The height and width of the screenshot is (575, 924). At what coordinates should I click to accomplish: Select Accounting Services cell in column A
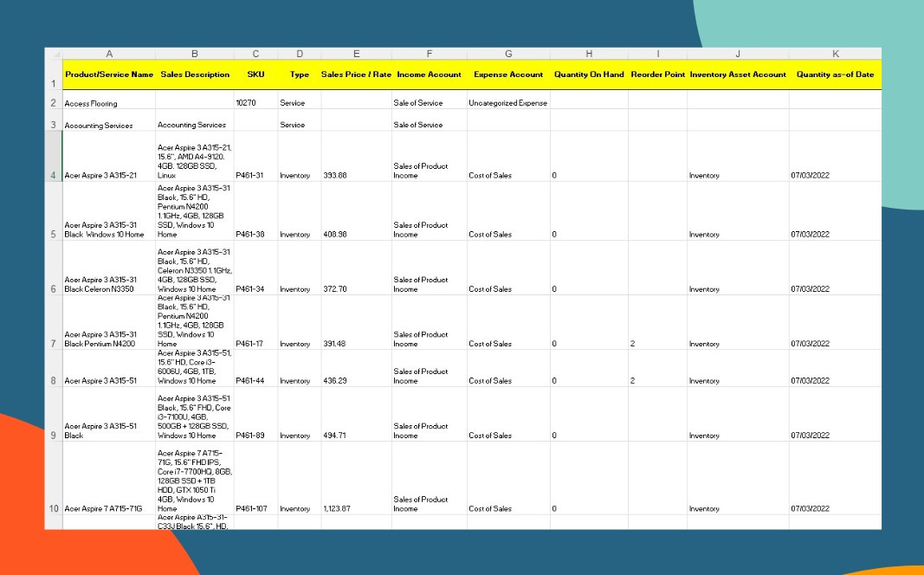109,120
